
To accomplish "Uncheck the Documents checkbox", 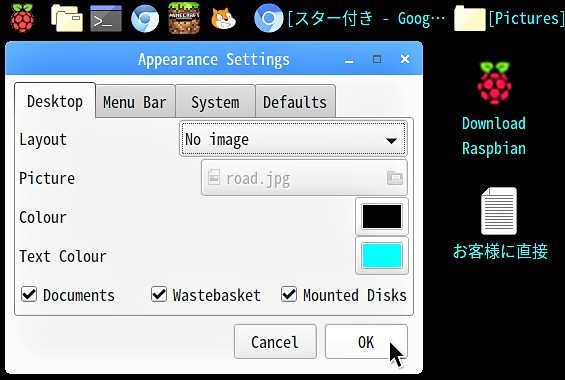I will (x=29, y=294).
